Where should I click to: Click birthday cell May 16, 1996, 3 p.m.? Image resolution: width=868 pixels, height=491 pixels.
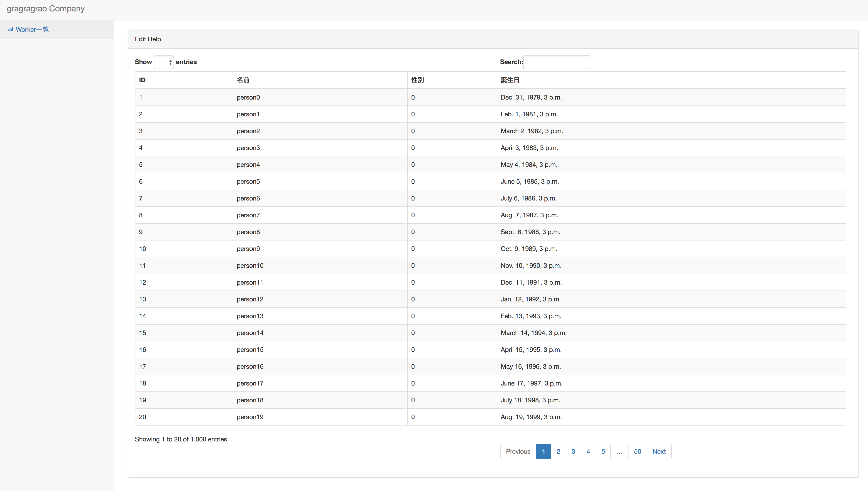point(671,367)
